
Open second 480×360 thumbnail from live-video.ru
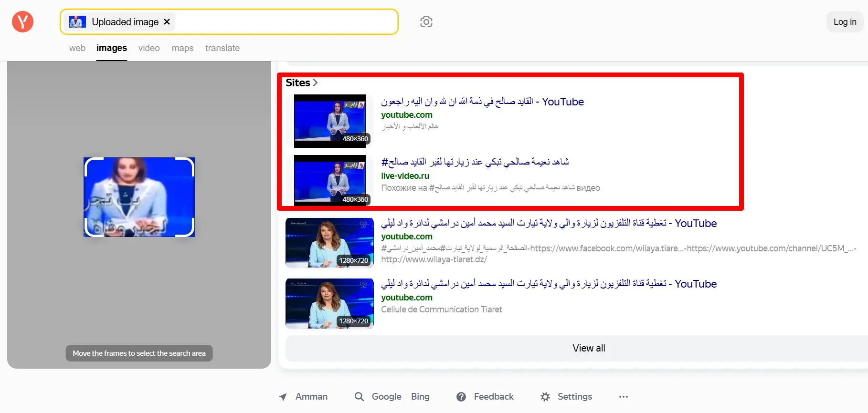click(x=330, y=182)
